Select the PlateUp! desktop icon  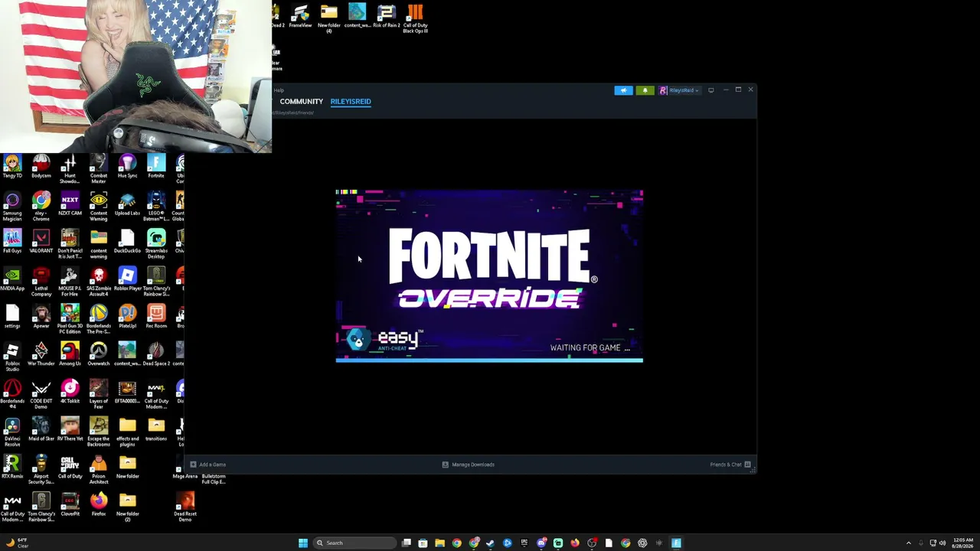tap(127, 316)
